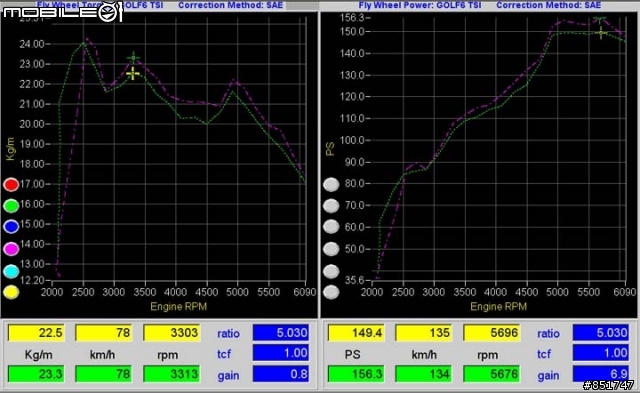The width and height of the screenshot is (640, 393).
Task: Click the cyan trace color circle
Action: click(11, 271)
